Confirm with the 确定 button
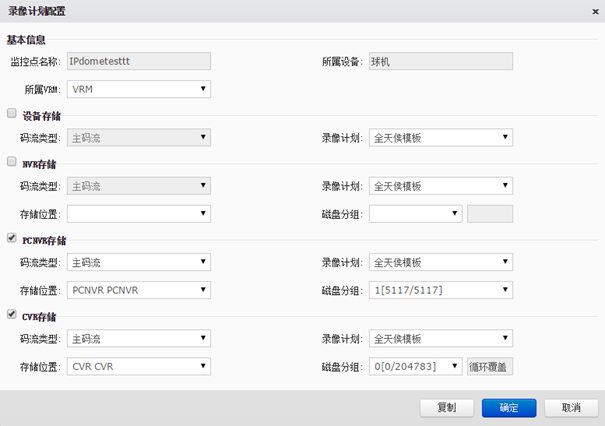 coord(509,408)
